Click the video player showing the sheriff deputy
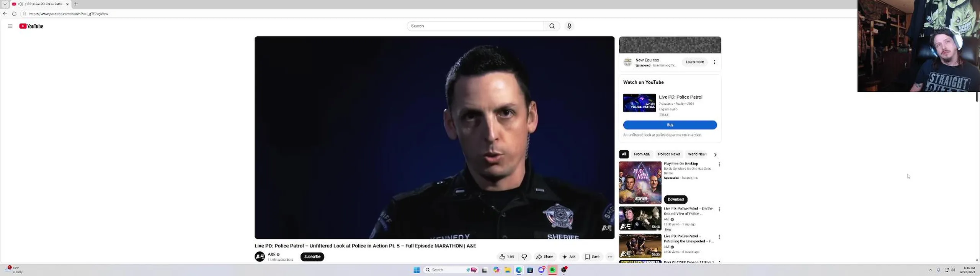The height and width of the screenshot is (276, 980). point(434,138)
